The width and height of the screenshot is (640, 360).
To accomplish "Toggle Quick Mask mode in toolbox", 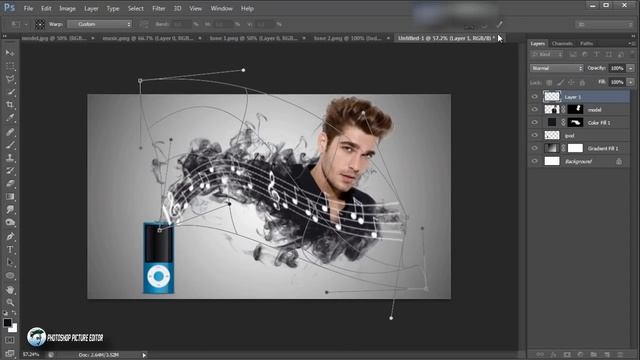I will [x=10, y=340].
